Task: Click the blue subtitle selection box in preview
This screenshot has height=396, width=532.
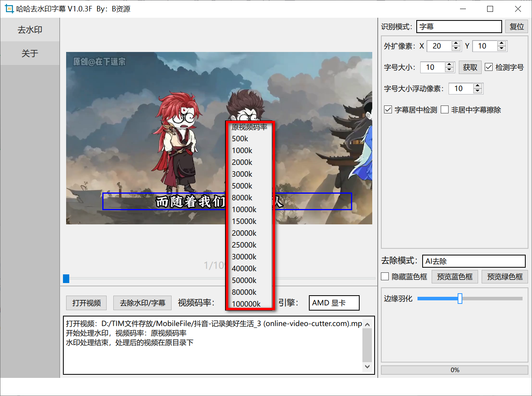Action: [x=227, y=201]
